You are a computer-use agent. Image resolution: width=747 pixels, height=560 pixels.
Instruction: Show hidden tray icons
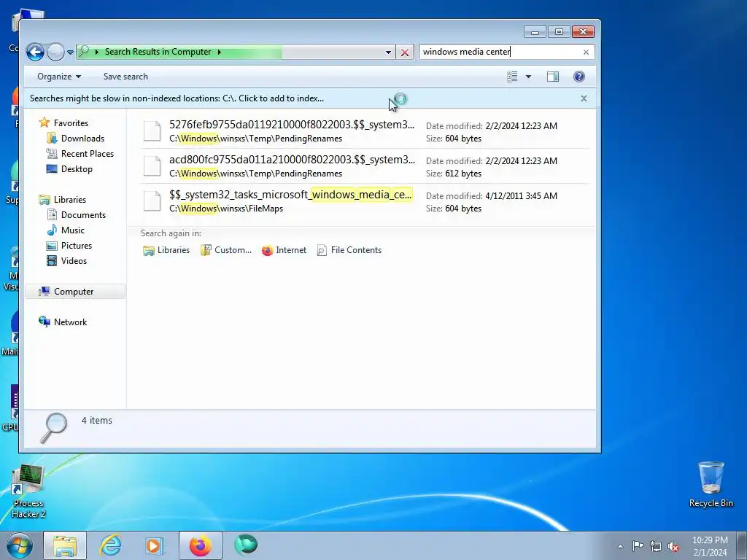620,546
